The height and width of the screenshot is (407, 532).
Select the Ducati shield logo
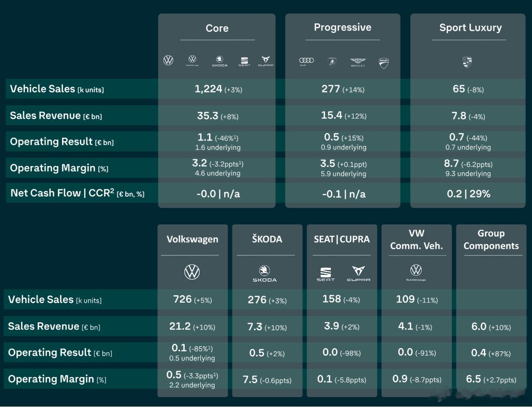(x=383, y=63)
